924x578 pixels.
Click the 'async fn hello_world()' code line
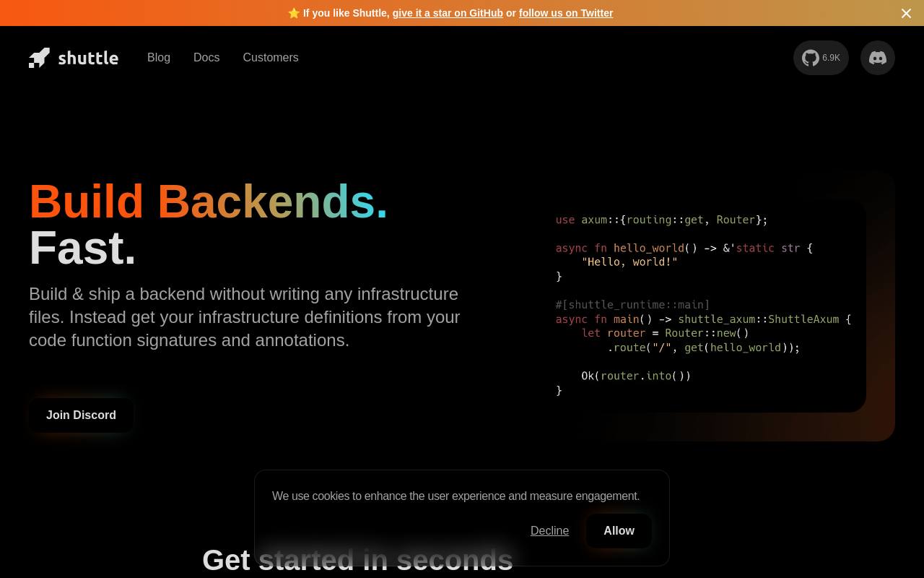pyautogui.click(x=684, y=248)
